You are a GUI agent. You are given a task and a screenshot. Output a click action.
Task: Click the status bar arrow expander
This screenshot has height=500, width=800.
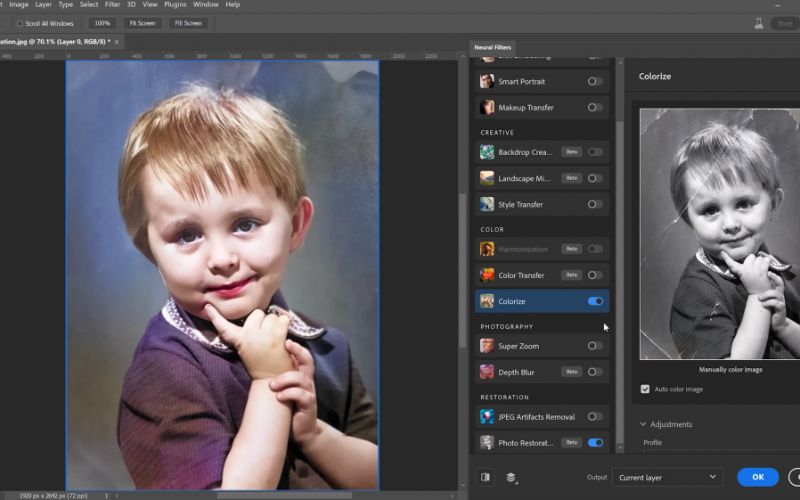point(107,496)
